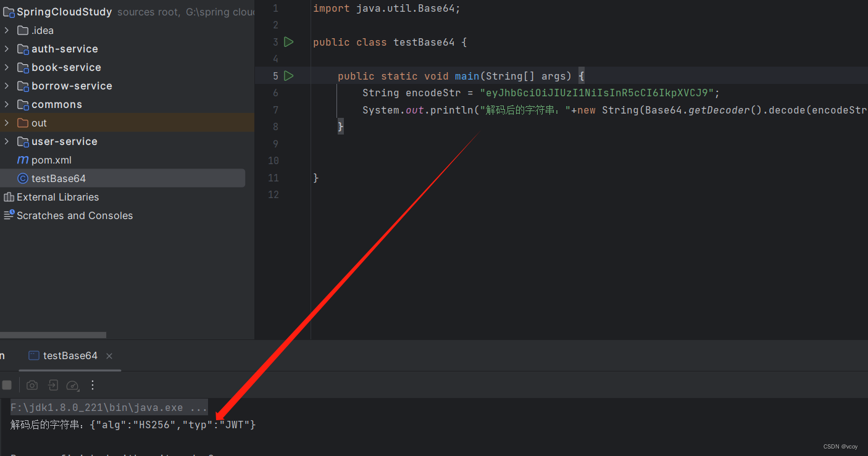Click the class icon beside testBase64
Screen dimensions: 868x456
point(23,178)
